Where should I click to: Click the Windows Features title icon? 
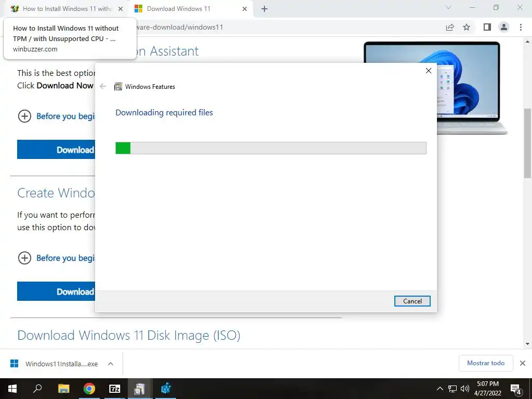[118, 87]
